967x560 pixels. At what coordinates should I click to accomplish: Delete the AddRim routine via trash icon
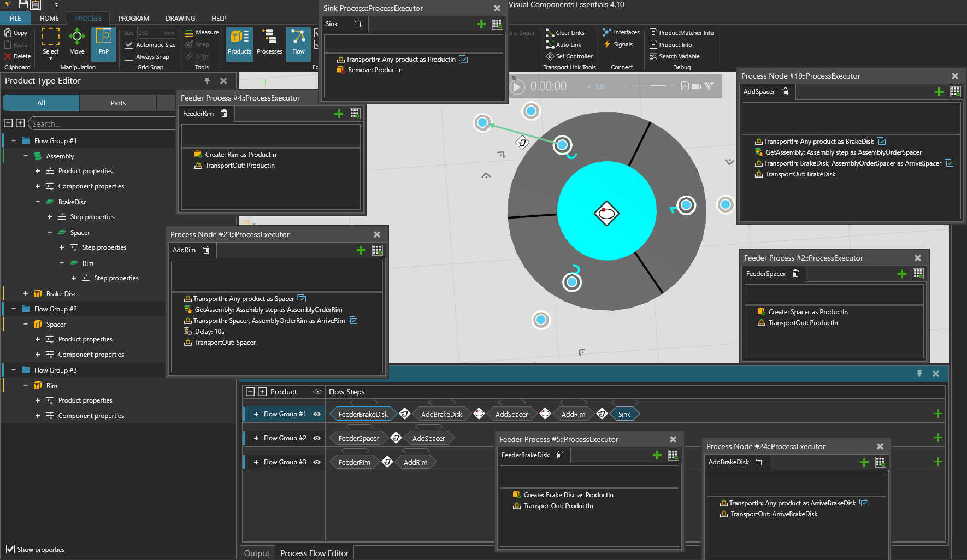[x=207, y=250]
